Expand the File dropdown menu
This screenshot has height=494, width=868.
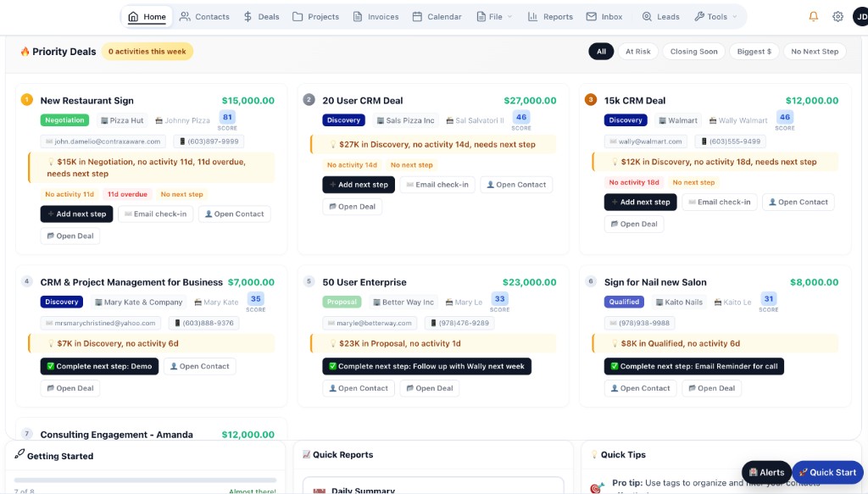point(494,16)
